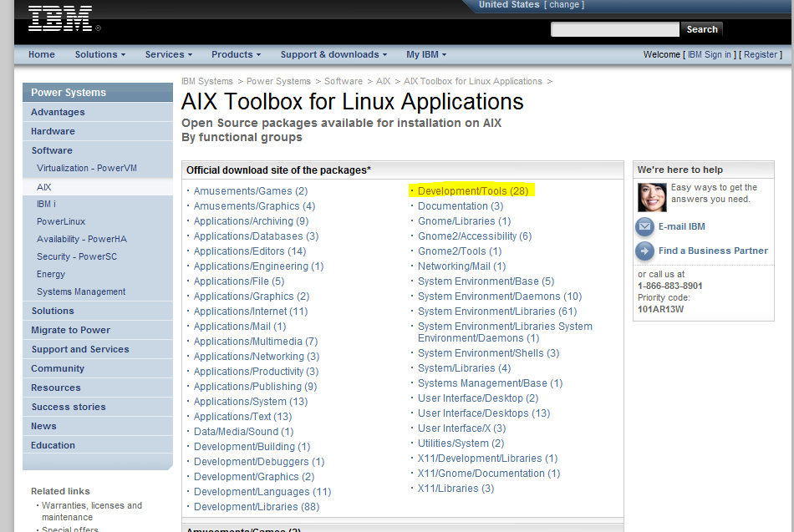Open Networking/Mail (1) link
The height and width of the screenshot is (532, 794).
(462, 266)
